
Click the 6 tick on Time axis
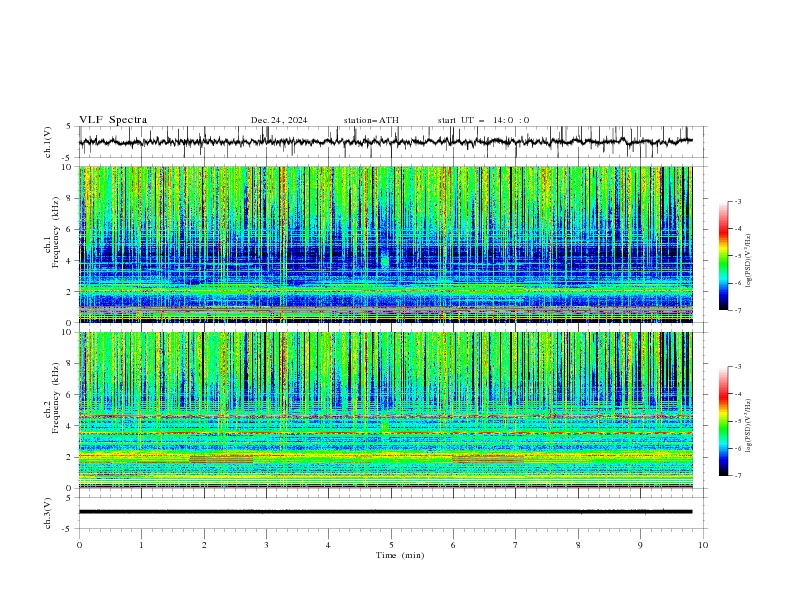tap(453, 545)
